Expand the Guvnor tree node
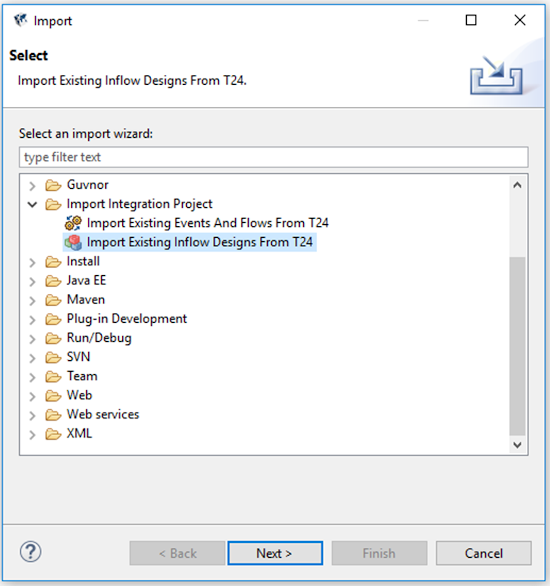The image size is (550, 586). pyautogui.click(x=33, y=186)
